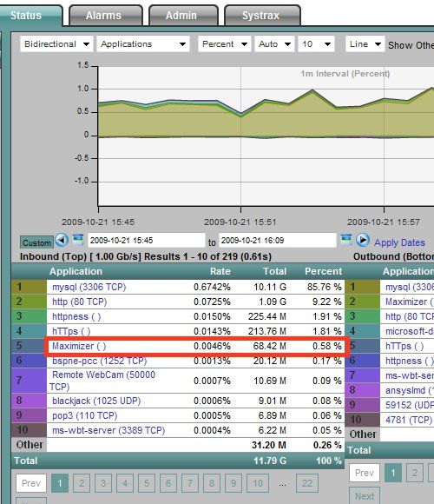This screenshot has height=504, width=434.
Task: Click inbound pagination Prev button
Action: 31,483
